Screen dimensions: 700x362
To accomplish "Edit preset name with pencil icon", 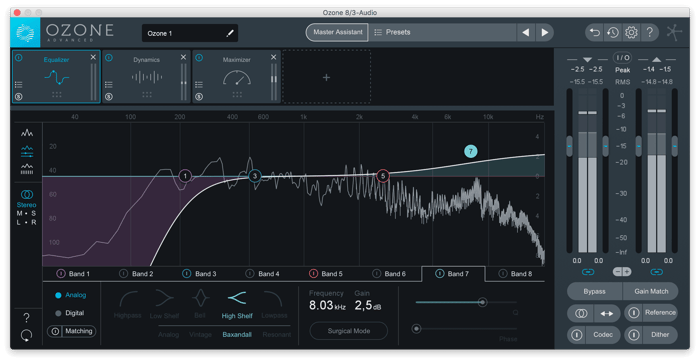I will (230, 33).
